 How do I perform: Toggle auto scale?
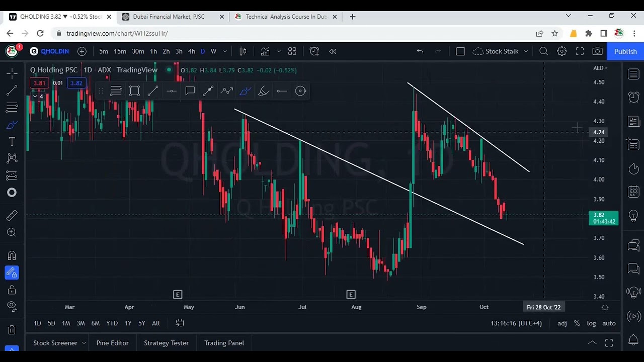[x=609, y=323]
